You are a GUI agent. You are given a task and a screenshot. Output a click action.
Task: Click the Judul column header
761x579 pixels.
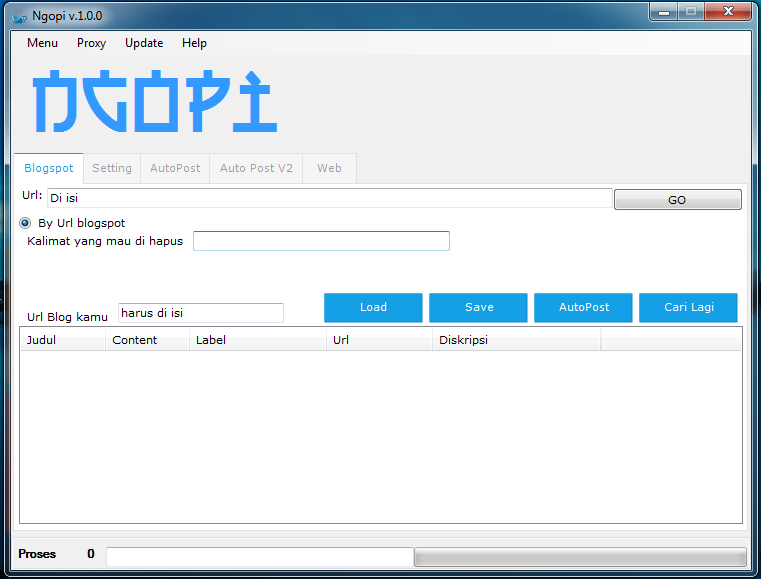[x=63, y=340]
